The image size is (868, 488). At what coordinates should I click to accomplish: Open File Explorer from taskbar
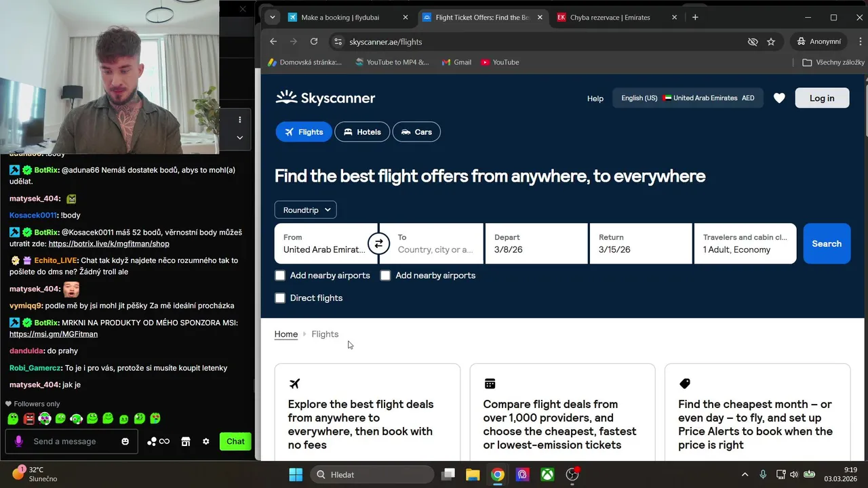point(473,474)
